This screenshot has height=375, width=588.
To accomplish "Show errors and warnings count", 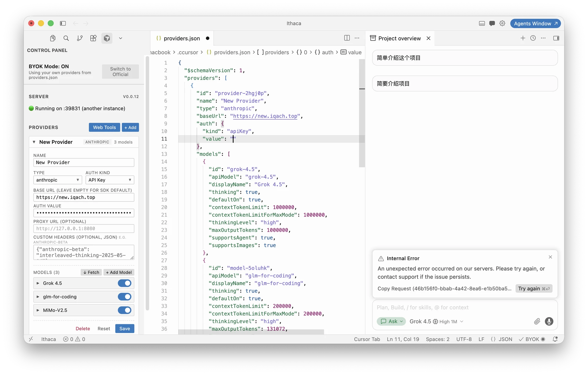I will tap(74, 339).
